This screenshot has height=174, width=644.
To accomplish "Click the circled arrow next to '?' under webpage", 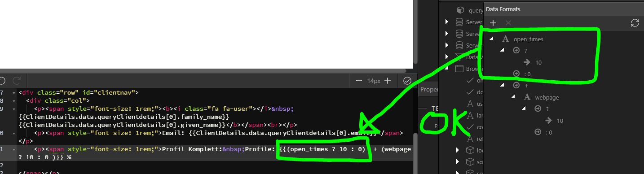I will [x=538, y=109].
